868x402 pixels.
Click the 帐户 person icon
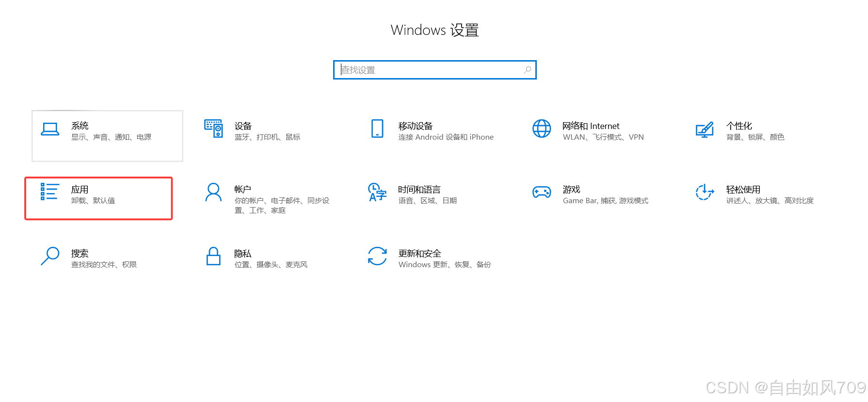coord(213,192)
